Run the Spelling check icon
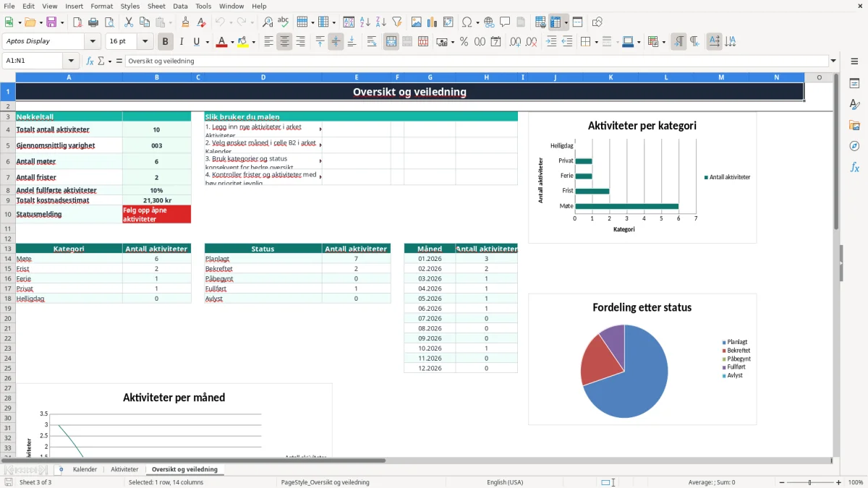The height and width of the screenshot is (488, 868). 284,22
